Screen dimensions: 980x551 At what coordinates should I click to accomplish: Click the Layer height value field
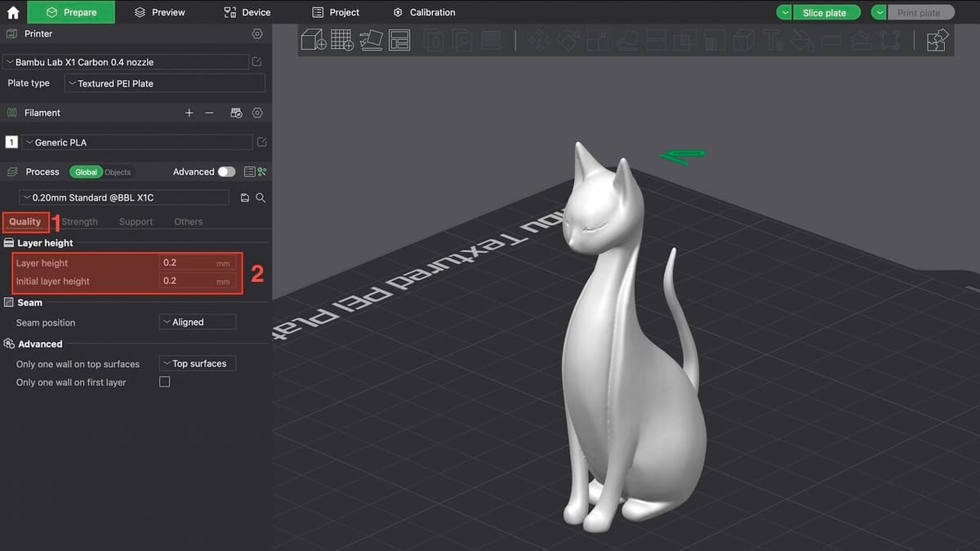pyautogui.click(x=197, y=263)
